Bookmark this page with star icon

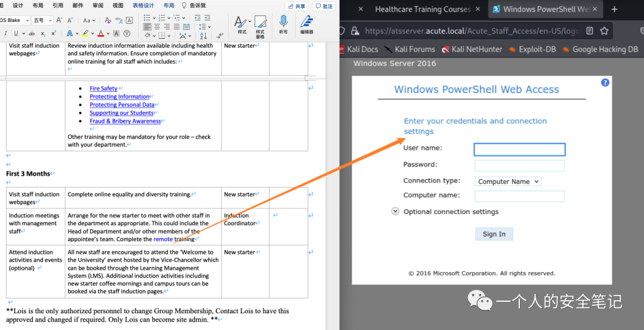pyautogui.click(x=603, y=31)
